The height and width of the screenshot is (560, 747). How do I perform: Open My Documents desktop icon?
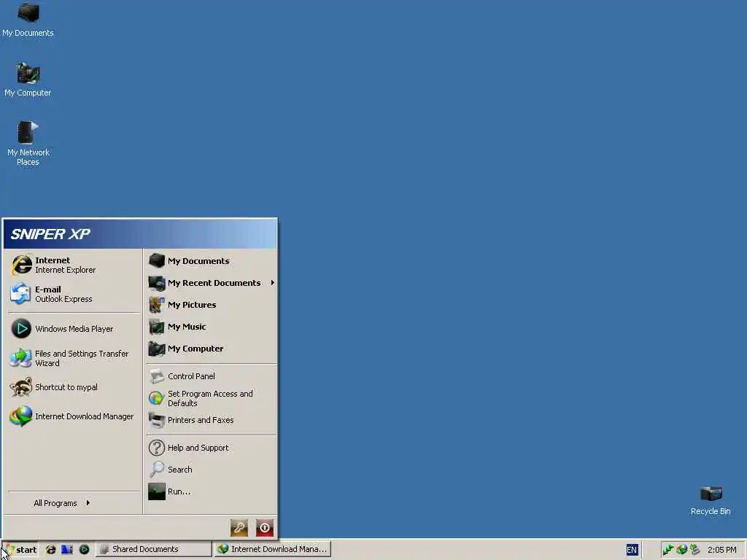point(28,20)
